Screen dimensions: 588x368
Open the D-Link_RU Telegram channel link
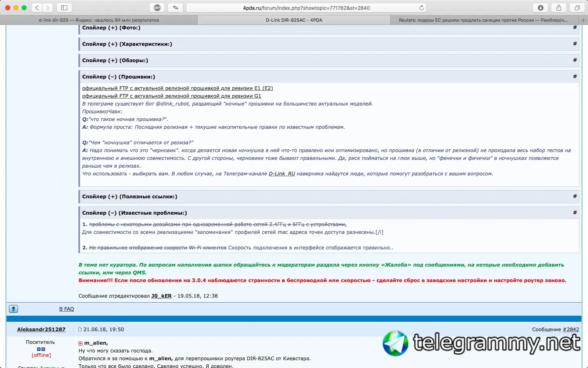tap(282, 174)
